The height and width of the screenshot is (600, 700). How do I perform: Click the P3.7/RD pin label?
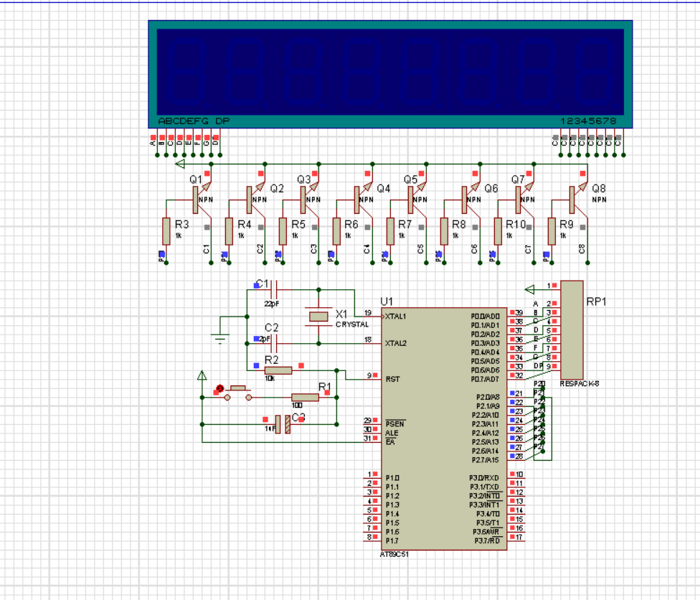(487, 541)
